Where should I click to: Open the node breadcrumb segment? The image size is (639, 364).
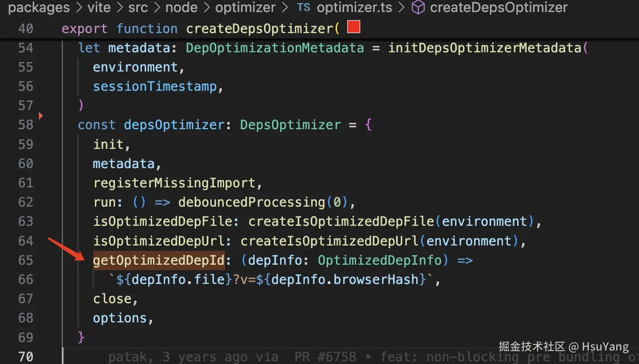click(182, 8)
